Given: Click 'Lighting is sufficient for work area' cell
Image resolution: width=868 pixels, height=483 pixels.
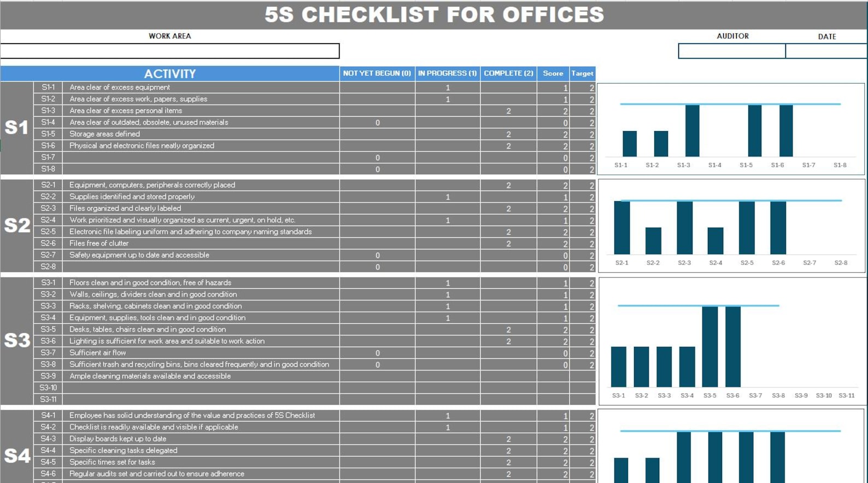Looking at the screenshot, I should 201,341.
